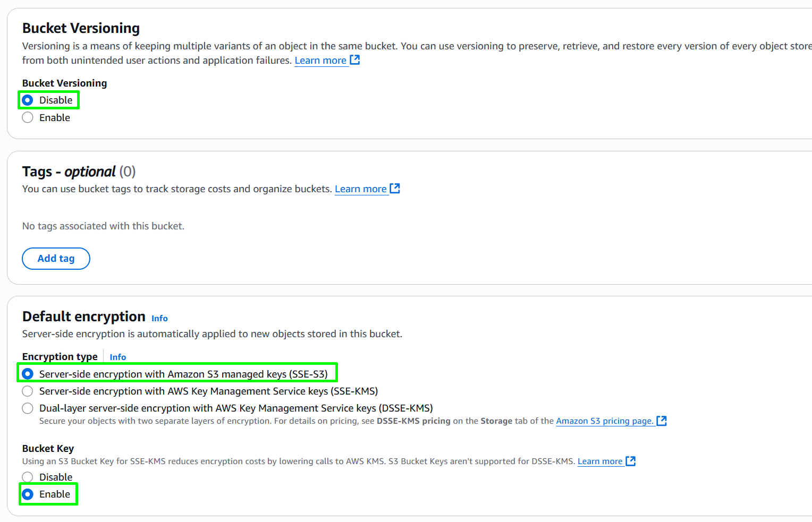The image size is (812, 522).
Task: Click the 'Default encryption' heading text
Action: (x=84, y=316)
